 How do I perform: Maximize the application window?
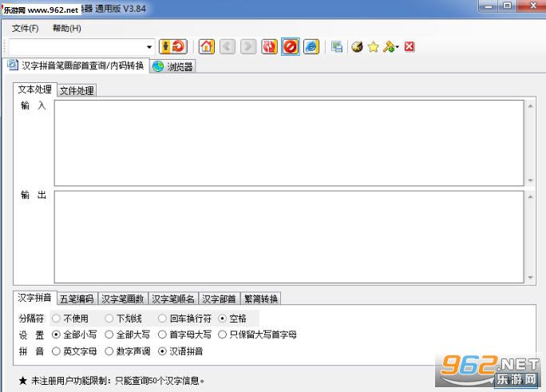pos(508,6)
